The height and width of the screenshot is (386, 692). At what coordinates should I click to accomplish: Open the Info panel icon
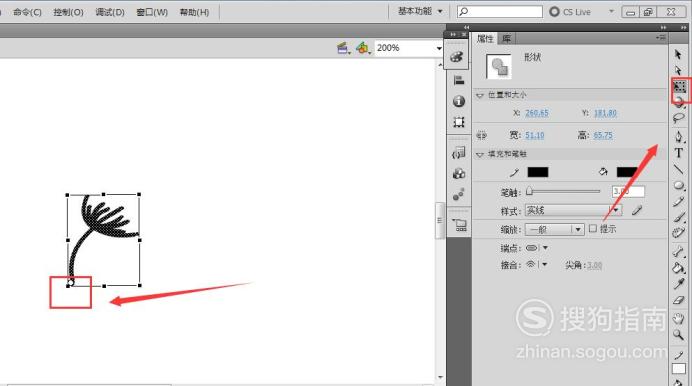[x=459, y=101]
